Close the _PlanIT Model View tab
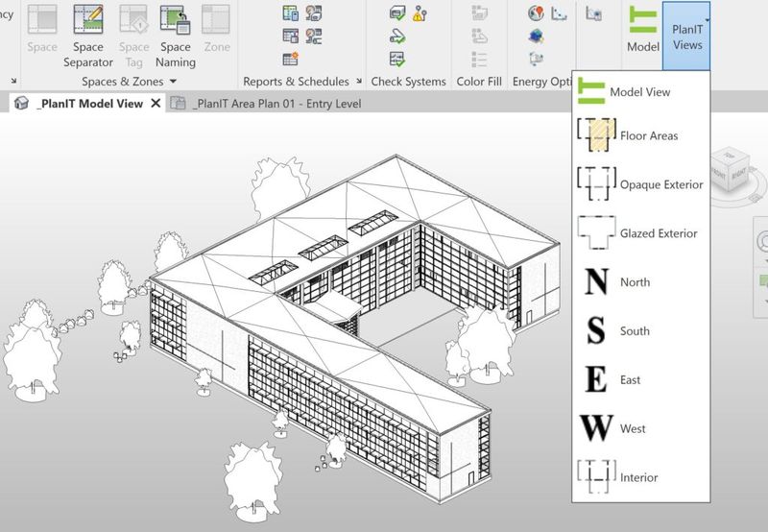768x532 pixels. click(156, 104)
